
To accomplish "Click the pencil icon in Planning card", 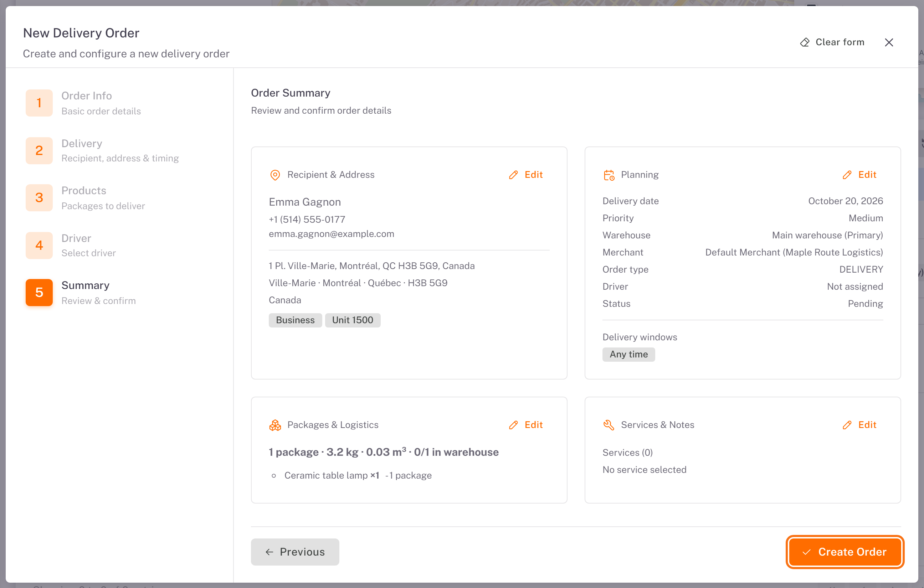I will click(847, 175).
